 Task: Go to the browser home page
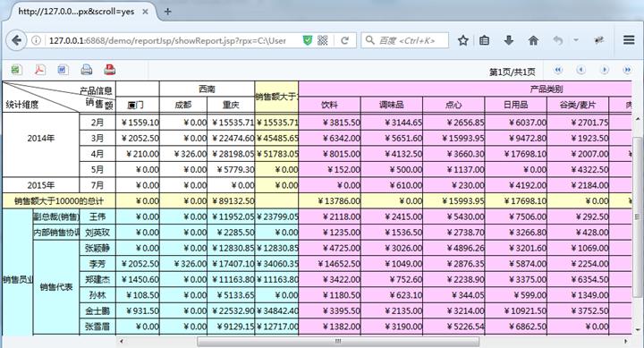tap(533, 40)
